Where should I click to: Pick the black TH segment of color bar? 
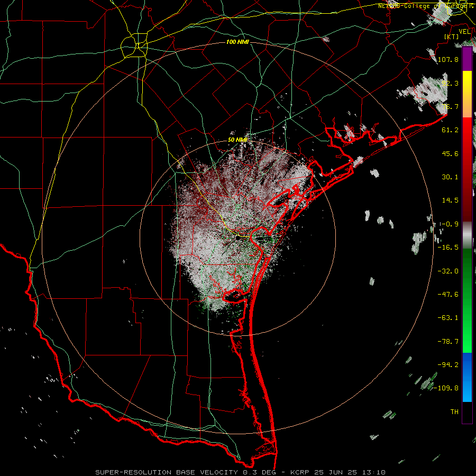point(467,412)
